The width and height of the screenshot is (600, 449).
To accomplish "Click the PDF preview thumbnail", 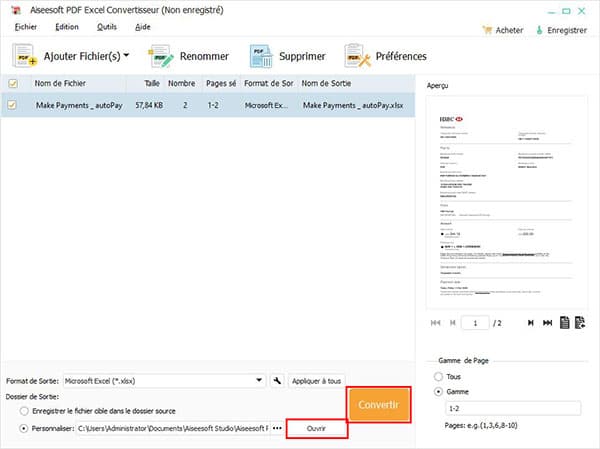I will [507, 203].
